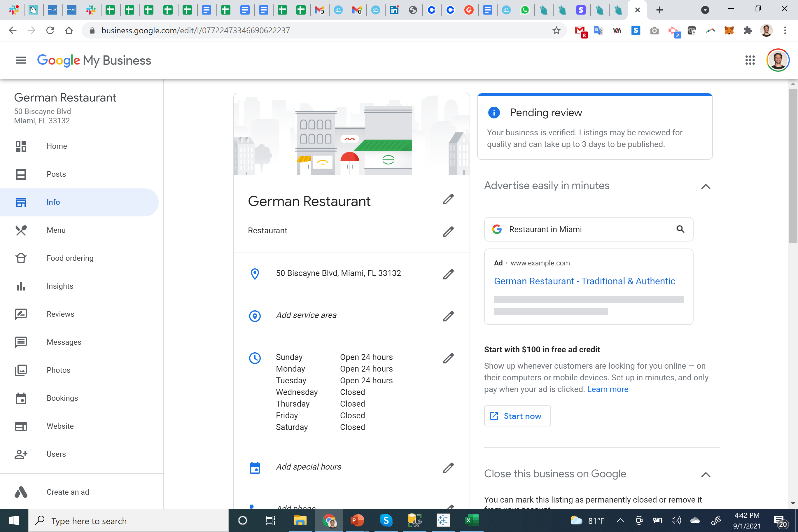Click the Sunday Open 24 hours row
798x532 pixels.
point(334,357)
